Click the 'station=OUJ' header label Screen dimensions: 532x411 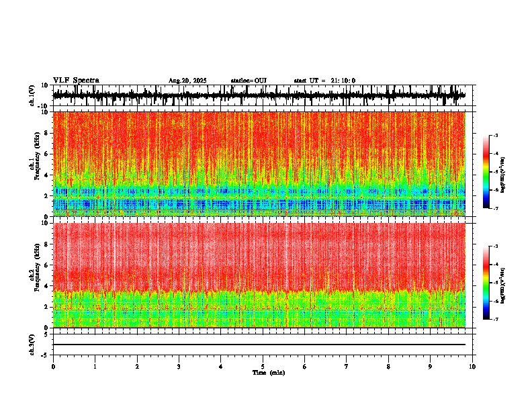[x=249, y=81]
